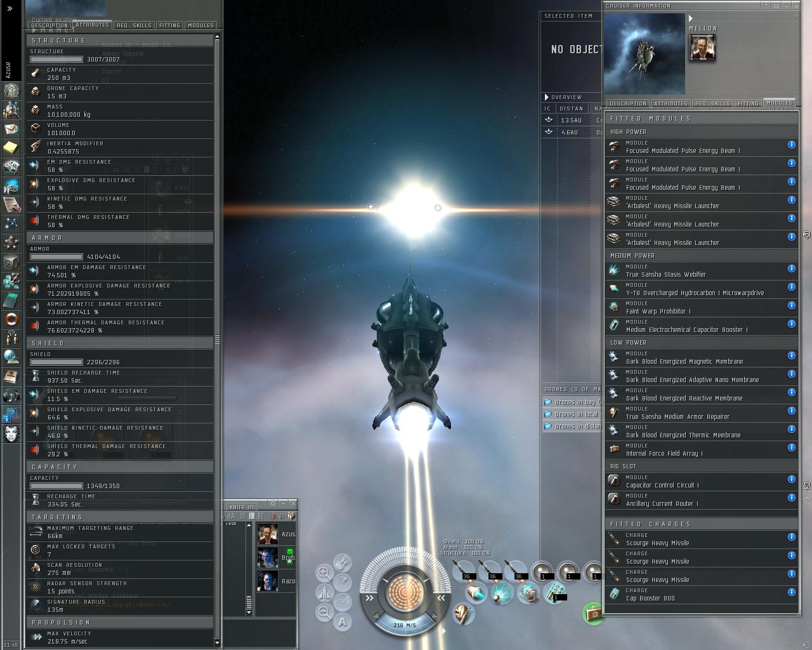Click the 'Inertia Modifier' attribute row
Screen dimensions: 812x650
click(120, 147)
